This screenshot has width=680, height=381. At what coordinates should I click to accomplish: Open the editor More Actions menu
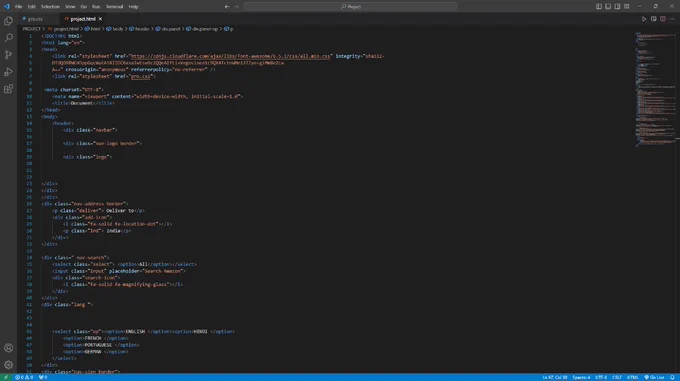(x=672, y=19)
